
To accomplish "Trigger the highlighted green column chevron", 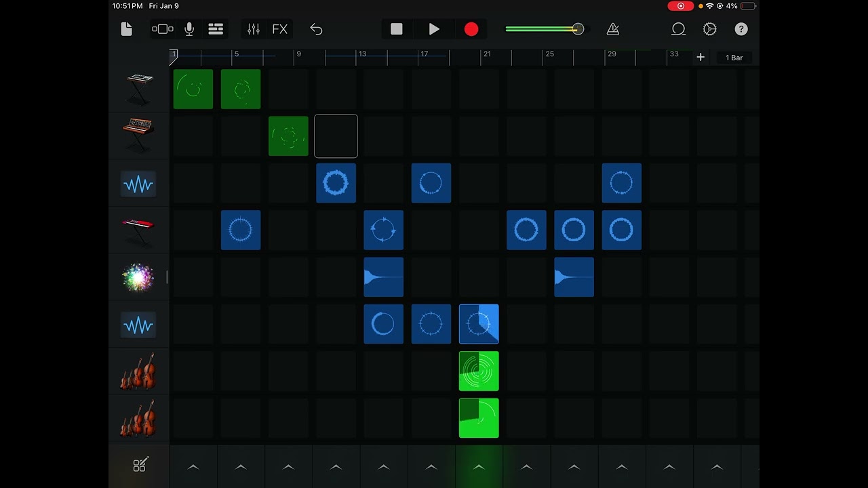I will [479, 467].
